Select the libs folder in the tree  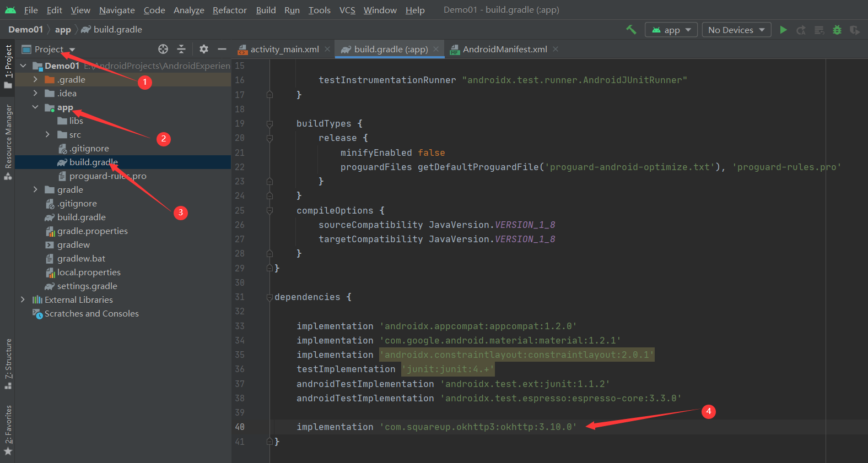(x=76, y=121)
